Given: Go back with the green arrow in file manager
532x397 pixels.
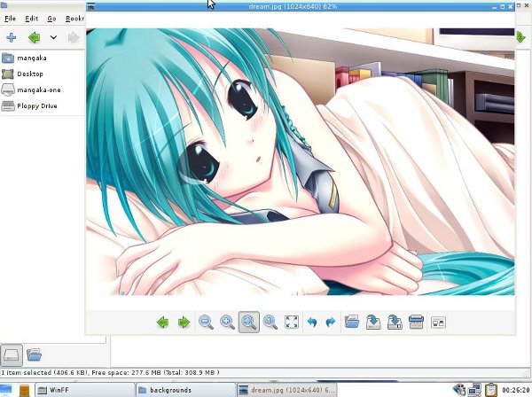Looking at the screenshot, I should pyautogui.click(x=34, y=37).
